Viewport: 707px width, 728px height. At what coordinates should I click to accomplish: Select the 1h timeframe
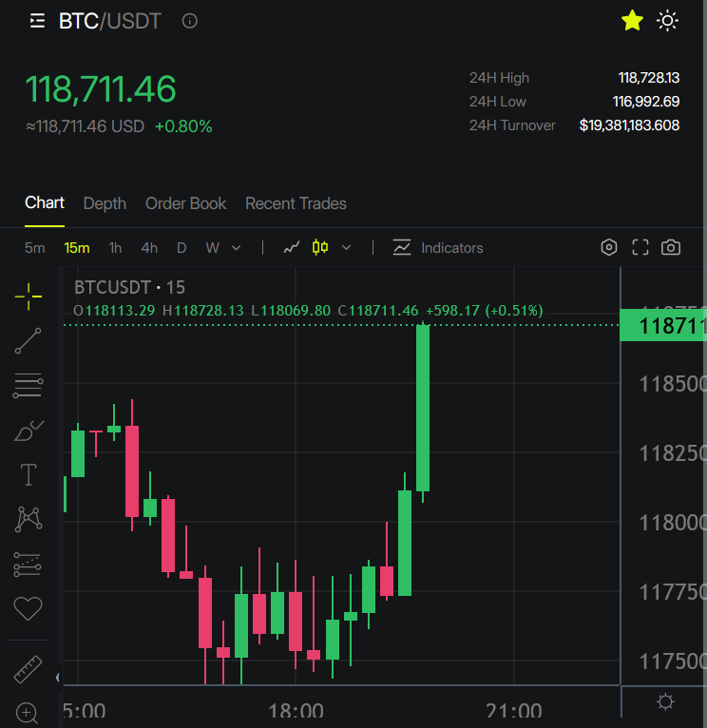coord(115,248)
